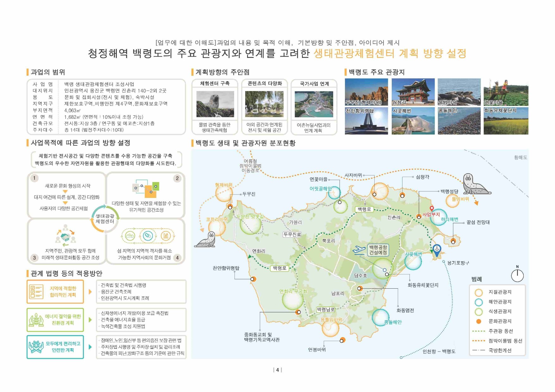Click the 식생관광지 green circle in the legend
Image resolution: width=555 pixels, height=392 pixels.
click(479, 312)
